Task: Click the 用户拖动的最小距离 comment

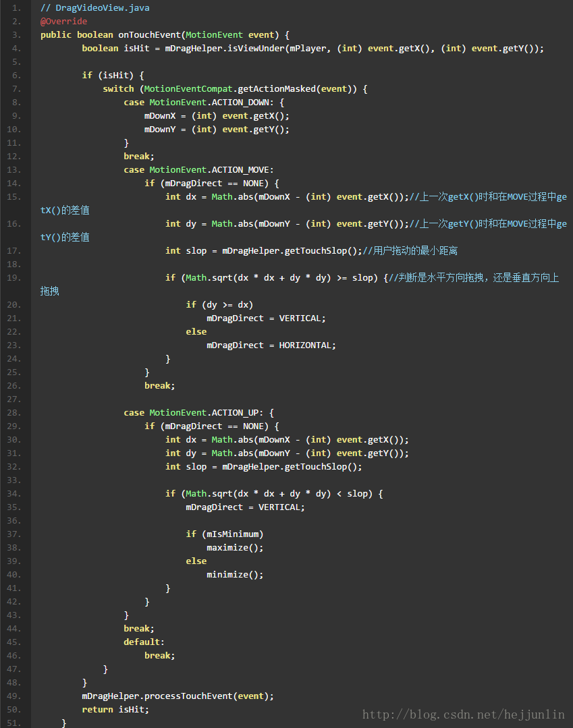Action: (410, 251)
